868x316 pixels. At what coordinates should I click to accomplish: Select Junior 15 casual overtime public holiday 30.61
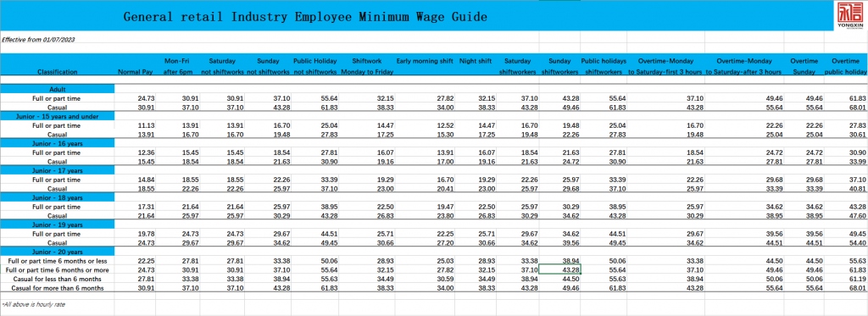click(858, 134)
